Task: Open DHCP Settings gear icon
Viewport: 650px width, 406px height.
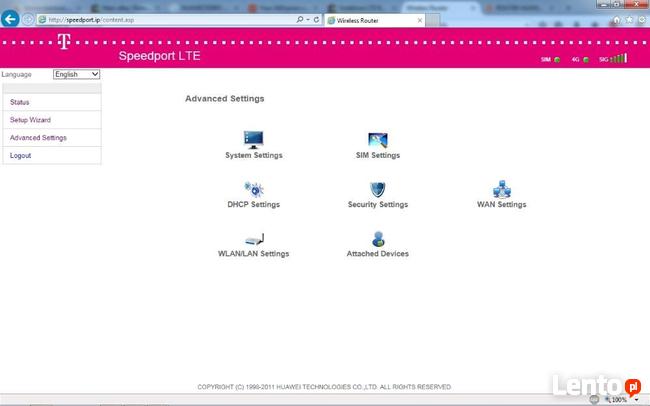Action: [x=254, y=189]
